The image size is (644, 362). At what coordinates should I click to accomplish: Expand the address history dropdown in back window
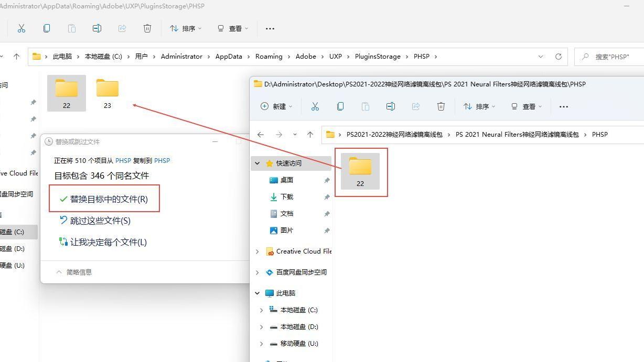click(x=541, y=57)
